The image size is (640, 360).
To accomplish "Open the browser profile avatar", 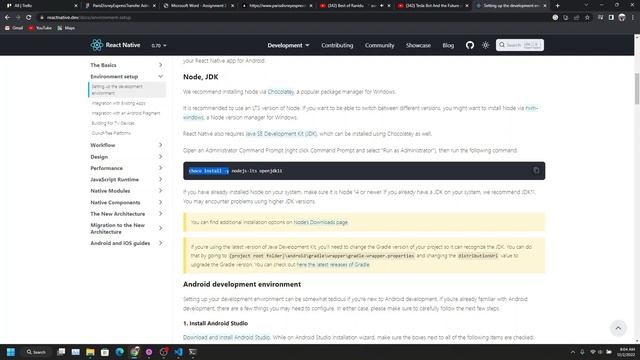I will pyautogui.click(x=622, y=18).
